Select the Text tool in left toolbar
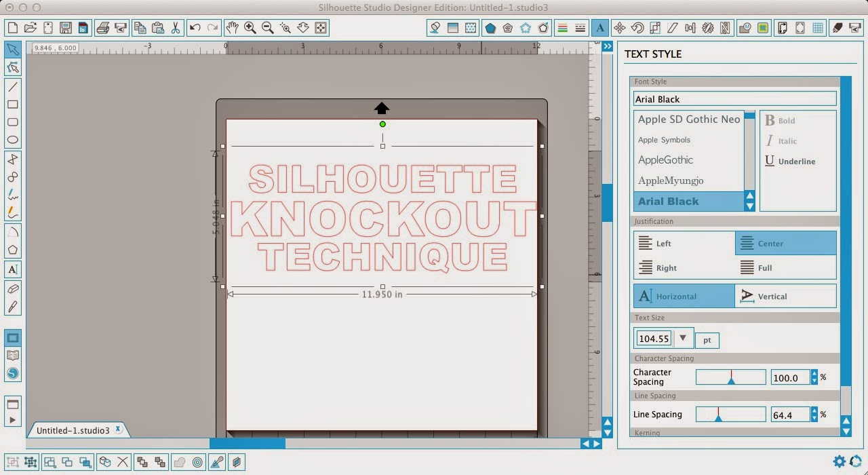868x475 pixels. [x=14, y=269]
